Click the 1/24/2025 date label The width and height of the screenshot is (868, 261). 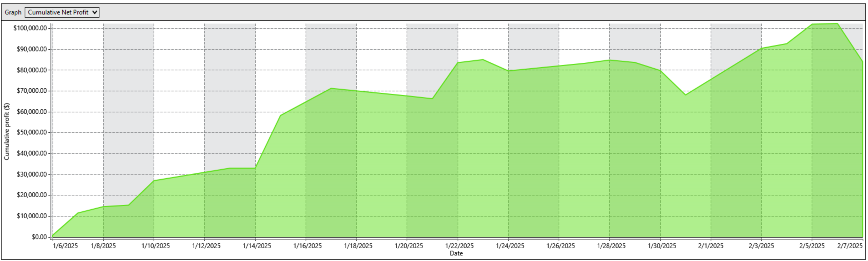[x=510, y=246]
